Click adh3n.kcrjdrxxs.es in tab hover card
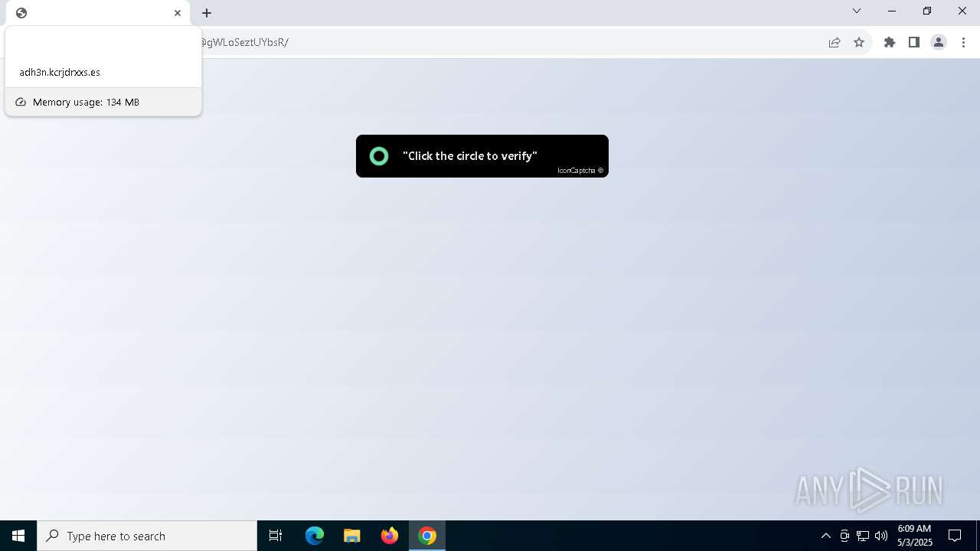This screenshot has height=551, width=980. tap(60, 72)
